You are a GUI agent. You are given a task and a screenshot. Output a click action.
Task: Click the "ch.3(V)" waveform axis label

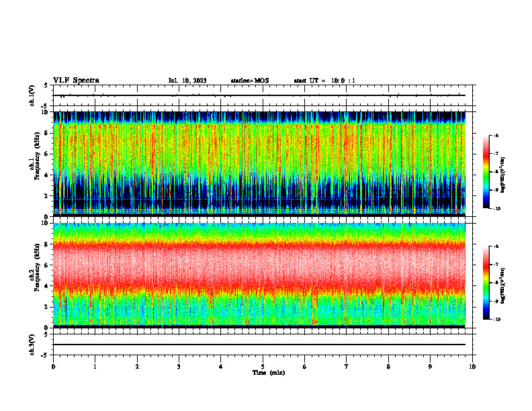pos(32,345)
